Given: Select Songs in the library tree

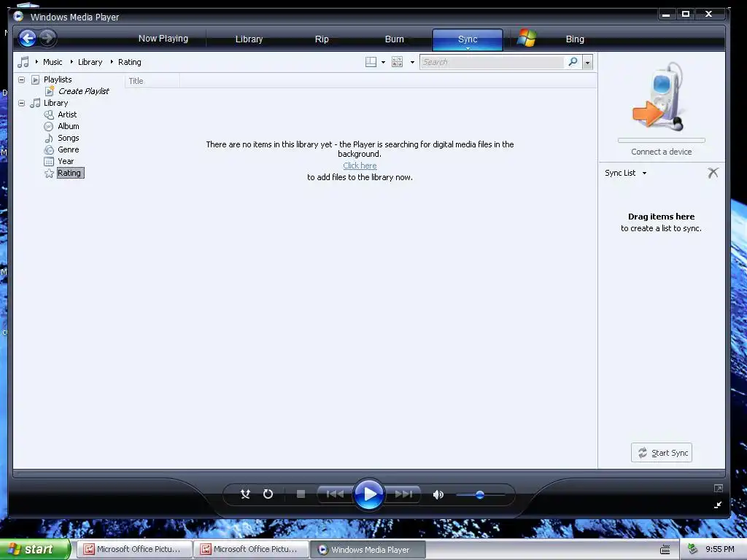Looking at the screenshot, I should pyautogui.click(x=68, y=138).
